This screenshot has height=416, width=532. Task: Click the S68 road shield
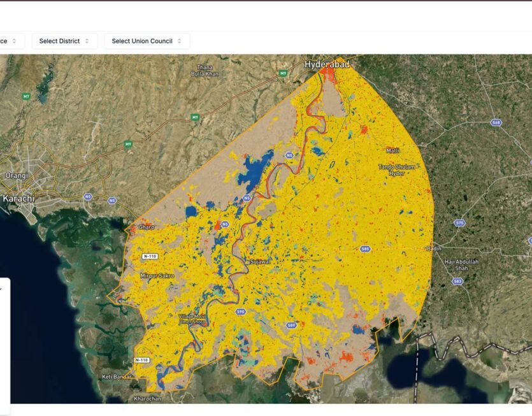tap(496, 122)
